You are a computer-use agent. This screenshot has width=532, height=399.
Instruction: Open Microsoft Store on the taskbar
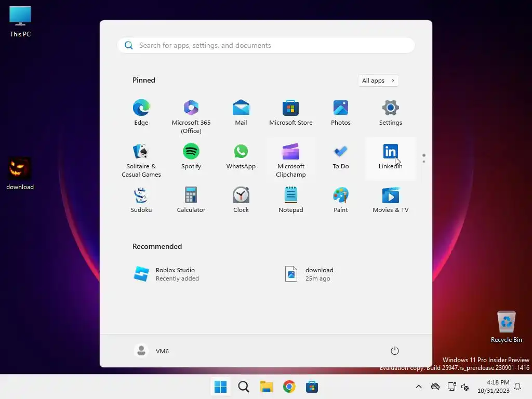click(x=312, y=387)
